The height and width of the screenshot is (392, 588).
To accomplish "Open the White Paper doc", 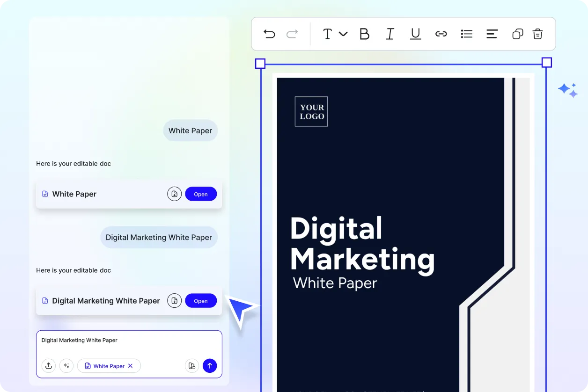I will [x=201, y=194].
